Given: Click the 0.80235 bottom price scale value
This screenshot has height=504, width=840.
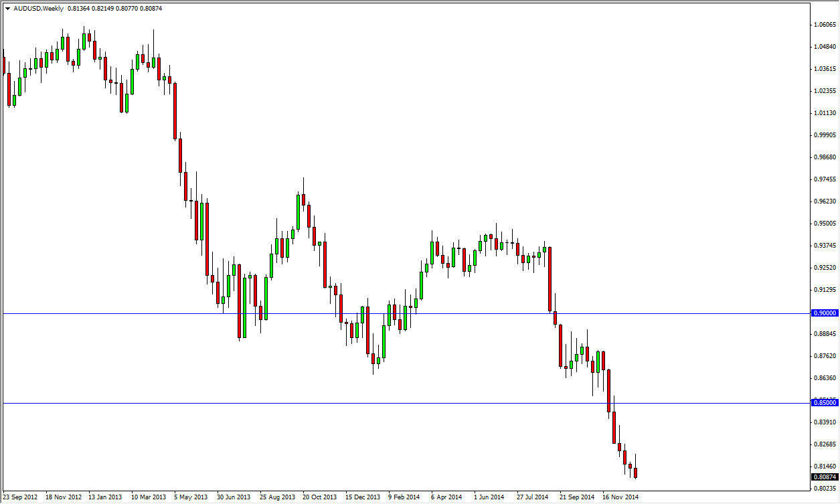Looking at the screenshot, I should 825,487.
